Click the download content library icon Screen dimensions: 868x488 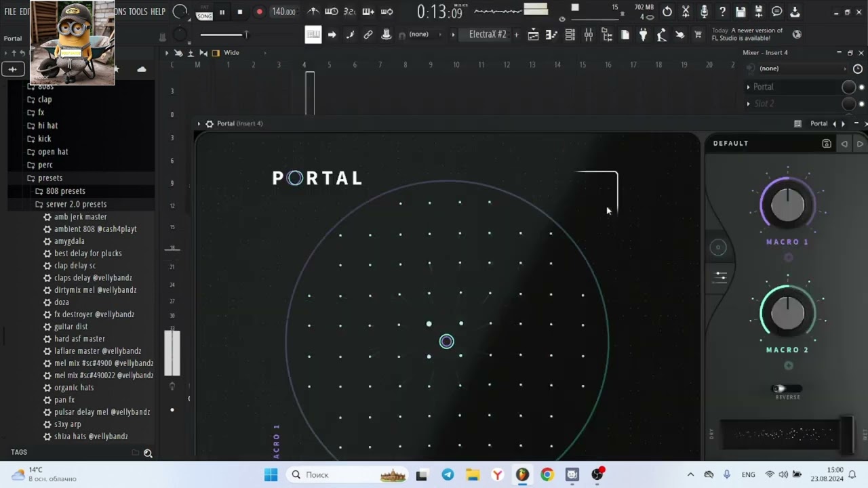click(795, 12)
